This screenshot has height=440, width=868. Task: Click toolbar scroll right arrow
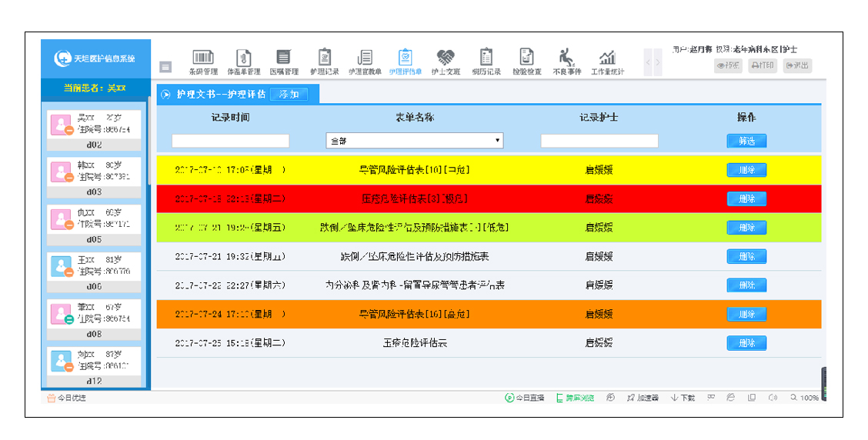(657, 62)
